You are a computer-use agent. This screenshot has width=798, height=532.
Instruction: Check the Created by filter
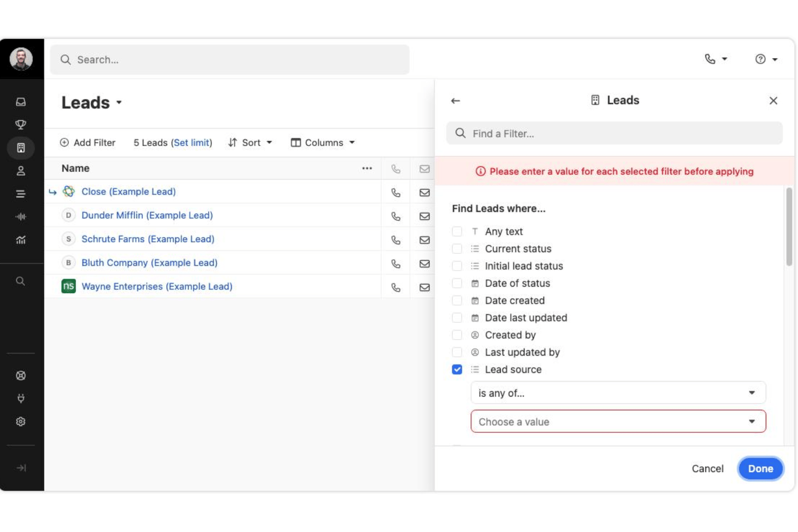click(457, 335)
